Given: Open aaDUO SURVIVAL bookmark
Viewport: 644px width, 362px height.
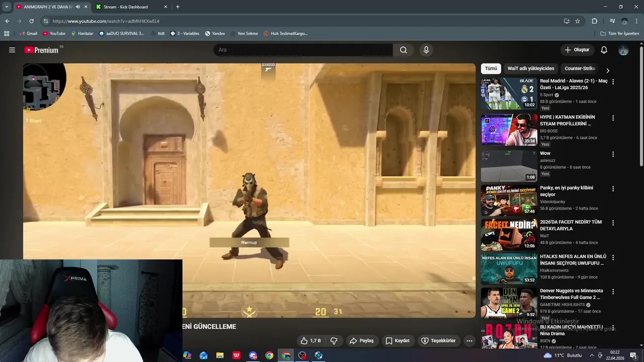Looking at the screenshot, I should (121, 34).
